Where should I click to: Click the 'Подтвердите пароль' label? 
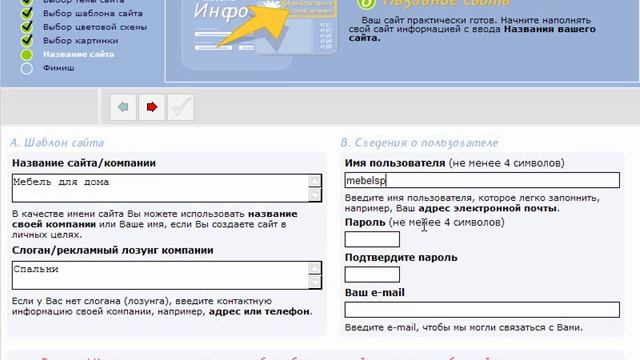point(401,258)
